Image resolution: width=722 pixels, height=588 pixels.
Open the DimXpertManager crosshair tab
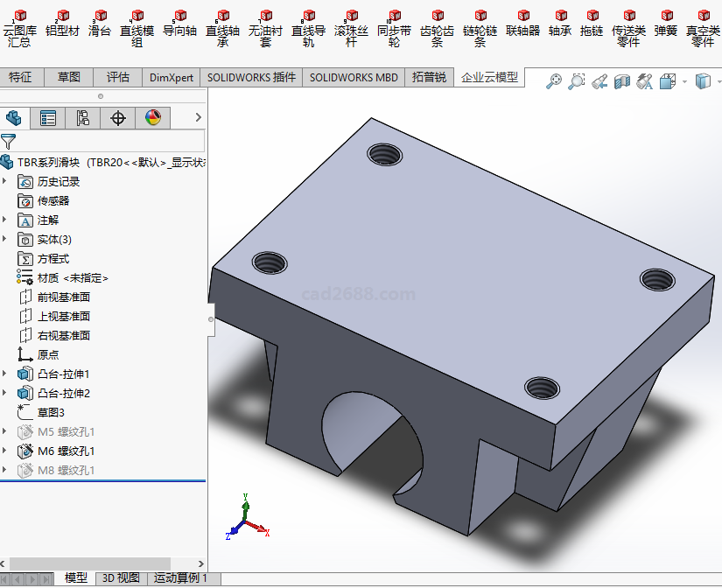pos(118,117)
